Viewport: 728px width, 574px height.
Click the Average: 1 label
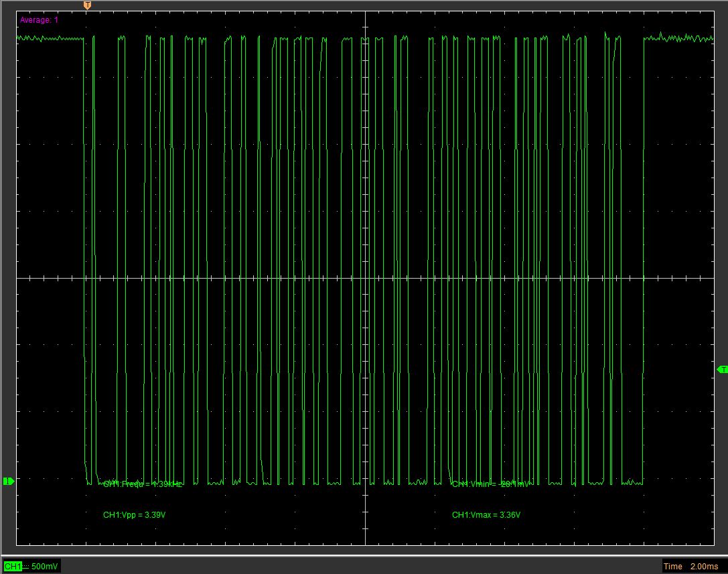(x=39, y=20)
